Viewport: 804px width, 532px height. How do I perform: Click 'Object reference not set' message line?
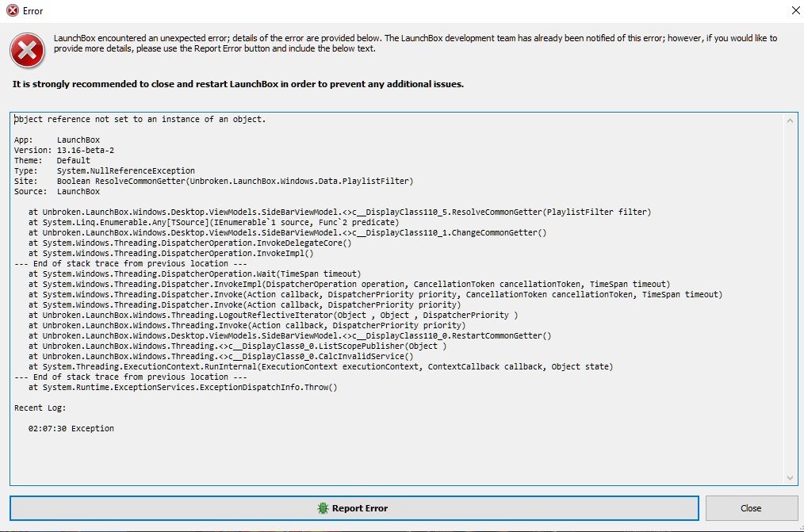[x=140, y=119]
